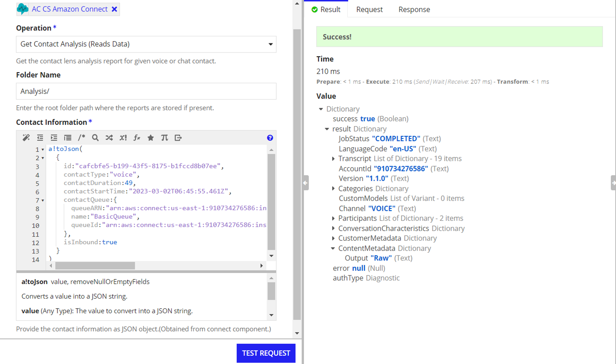Click left pane scroll down arrow
616x364 pixels.
point(297,333)
